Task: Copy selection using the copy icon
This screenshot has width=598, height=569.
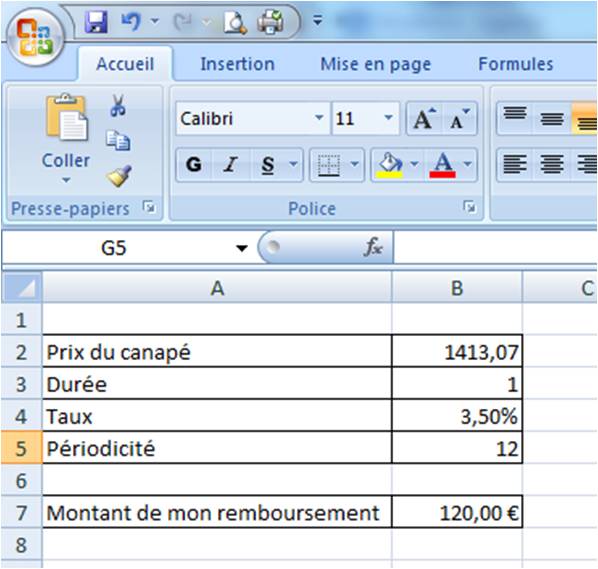Action: [x=118, y=140]
